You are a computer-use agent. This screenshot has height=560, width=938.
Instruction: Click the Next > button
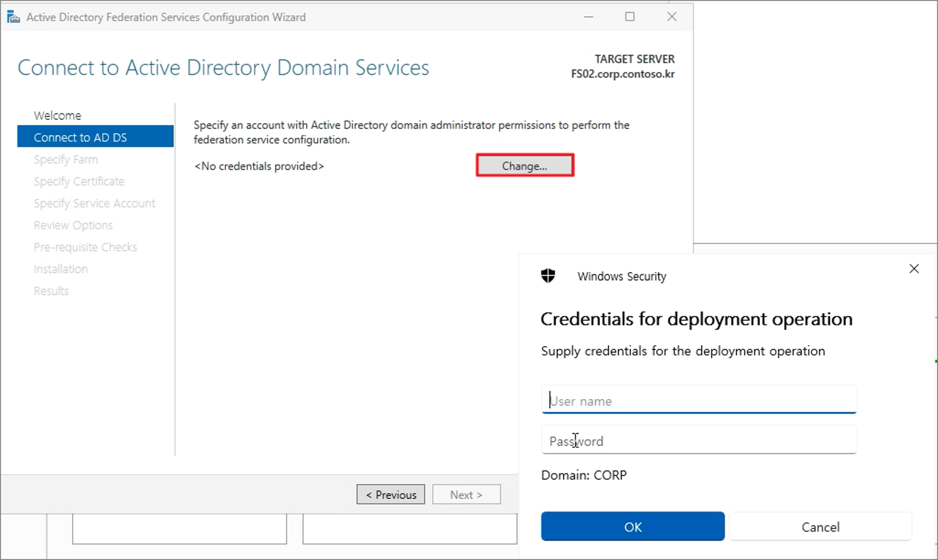pos(466,495)
